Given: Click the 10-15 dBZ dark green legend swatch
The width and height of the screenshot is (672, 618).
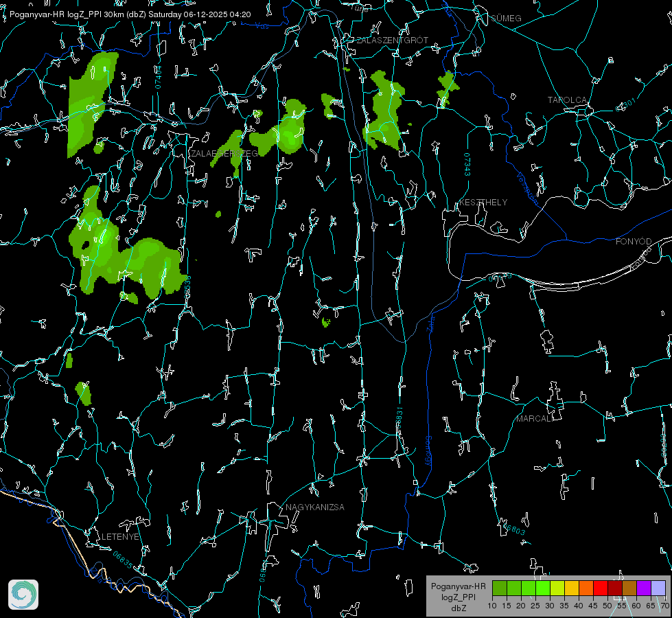Looking at the screenshot, I should pyautogui.click(x=500, y=588).
